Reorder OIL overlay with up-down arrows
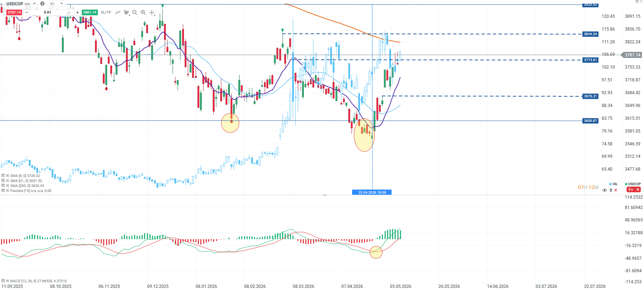This screenshot has height=290, width=644. 611,190
